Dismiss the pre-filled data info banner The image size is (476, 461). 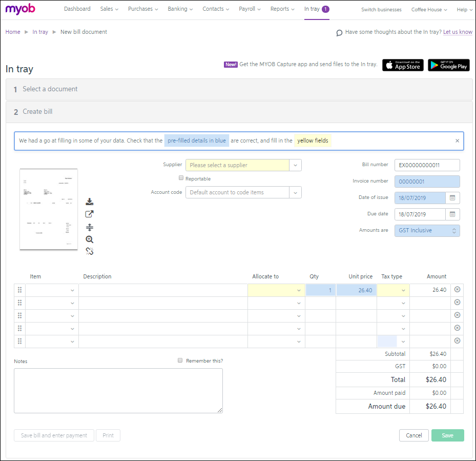click(457, 141)
